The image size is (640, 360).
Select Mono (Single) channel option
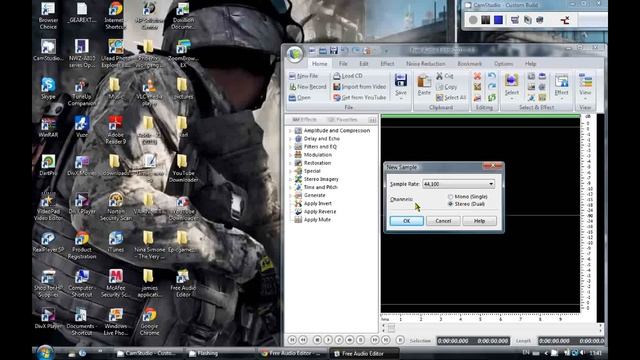[x=467, y=197]
